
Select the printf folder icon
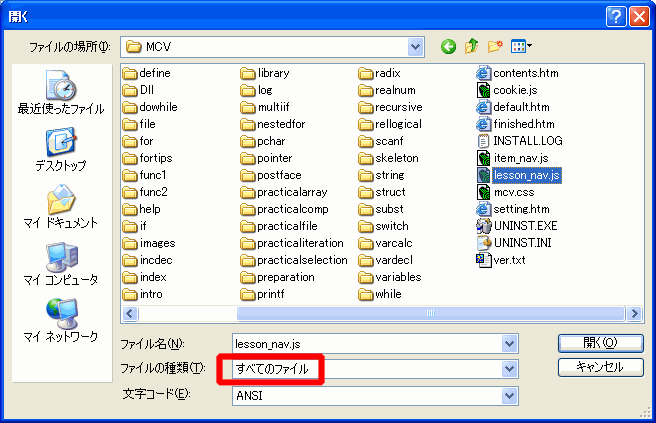pos(248,295)
